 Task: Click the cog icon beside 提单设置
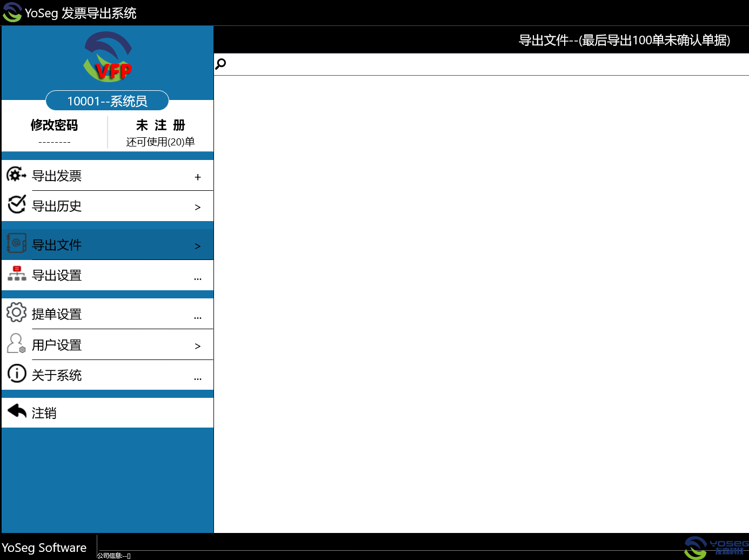pos(16,312)
